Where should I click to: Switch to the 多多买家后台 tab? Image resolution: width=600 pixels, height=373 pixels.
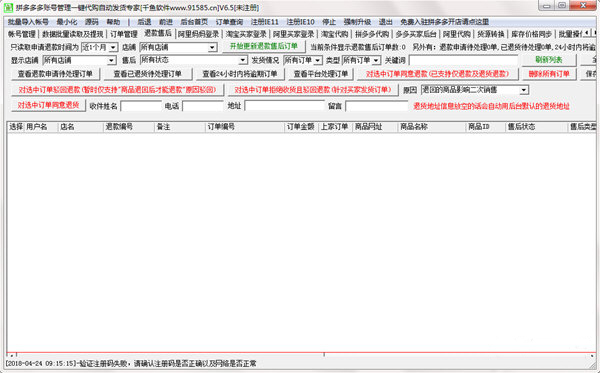point(416,34)
